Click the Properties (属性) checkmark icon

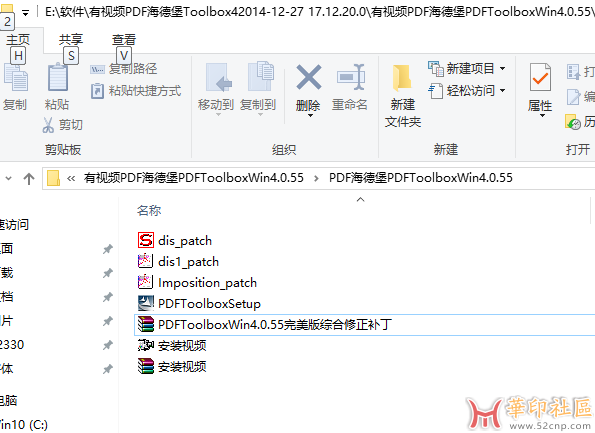pos(540,77)
